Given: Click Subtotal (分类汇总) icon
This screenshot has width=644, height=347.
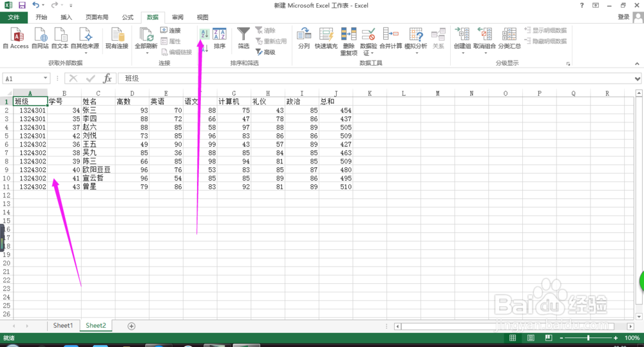Looking at the screenshot, I should coord(509,34).
